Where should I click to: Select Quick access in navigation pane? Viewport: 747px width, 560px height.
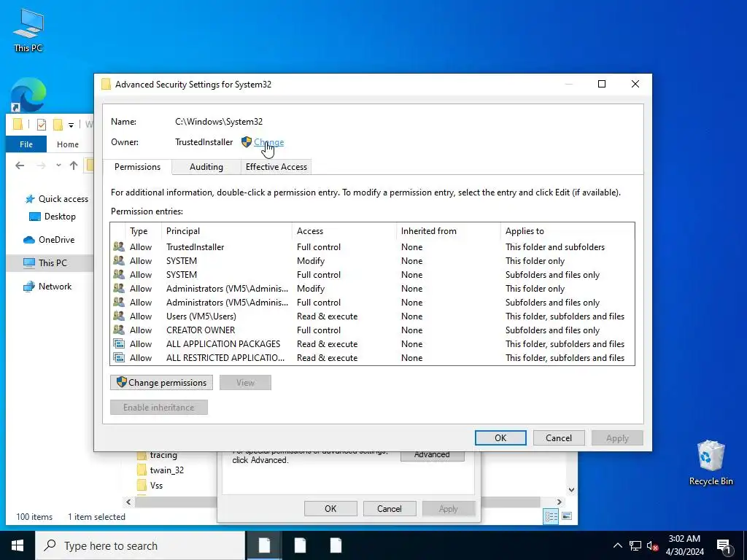coord(56,199)
